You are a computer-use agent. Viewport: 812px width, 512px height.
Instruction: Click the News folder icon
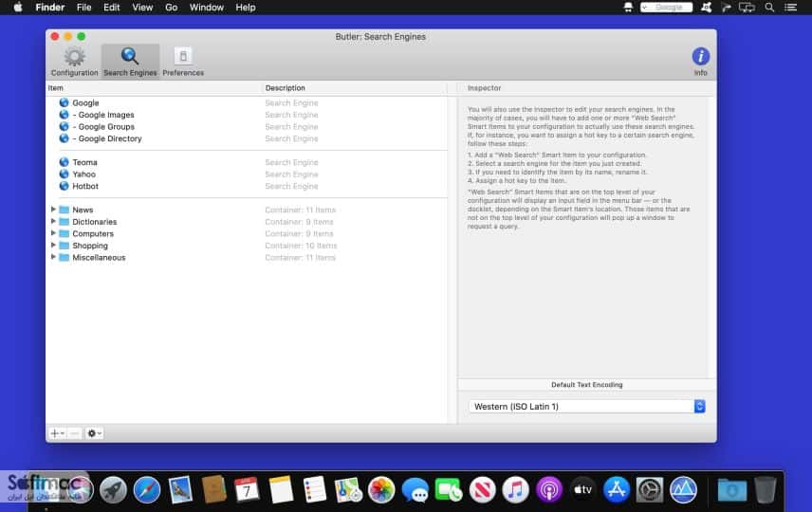(64, 210)
